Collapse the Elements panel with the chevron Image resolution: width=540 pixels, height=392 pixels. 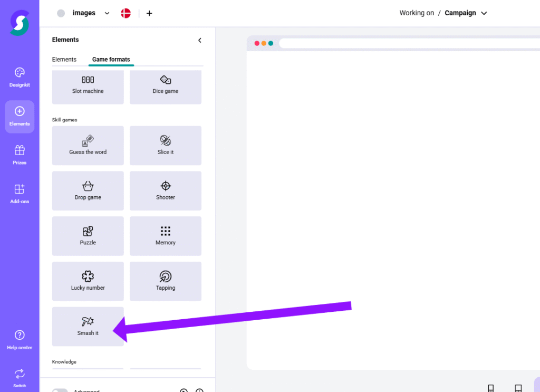[199, 40]
